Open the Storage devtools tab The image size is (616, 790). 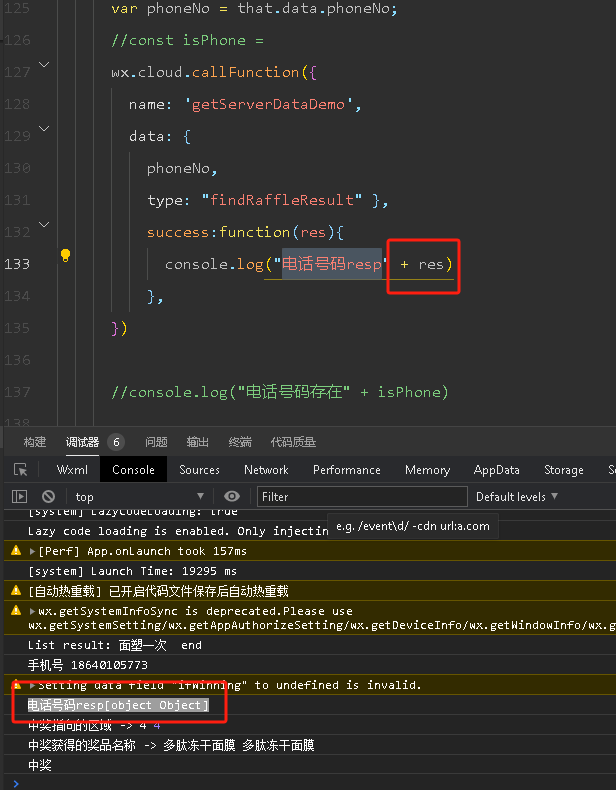(x=564, y=470)
